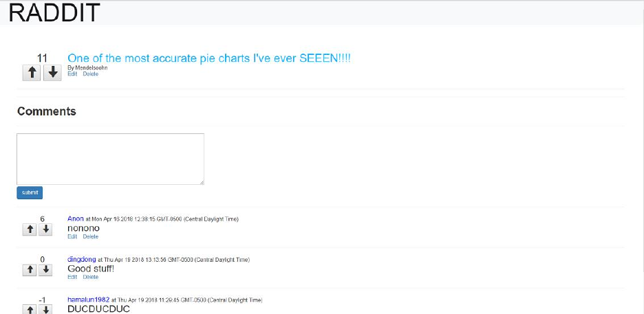
Task: Downvote Anon's "nonono" comment
Action: [x=45, y=229]
